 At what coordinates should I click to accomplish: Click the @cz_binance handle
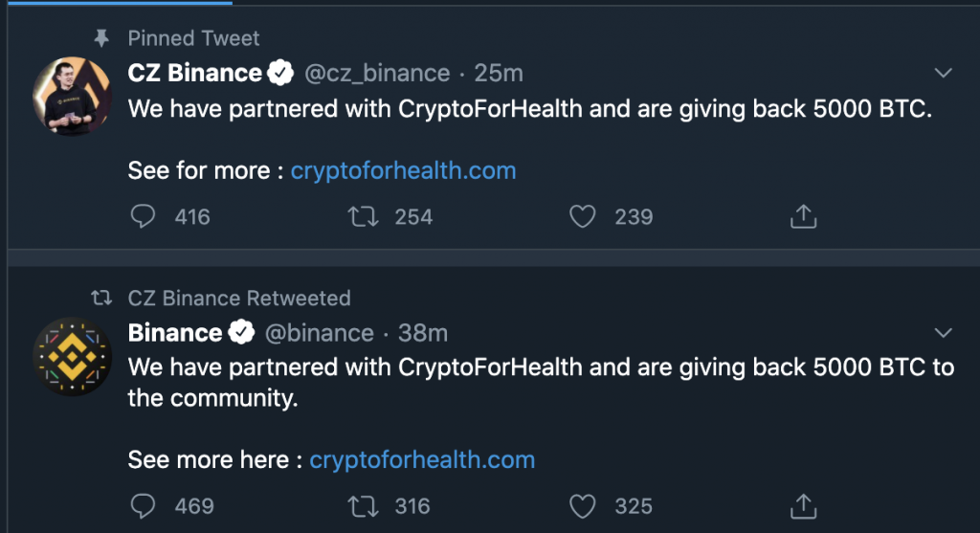[x=377, y=73]
